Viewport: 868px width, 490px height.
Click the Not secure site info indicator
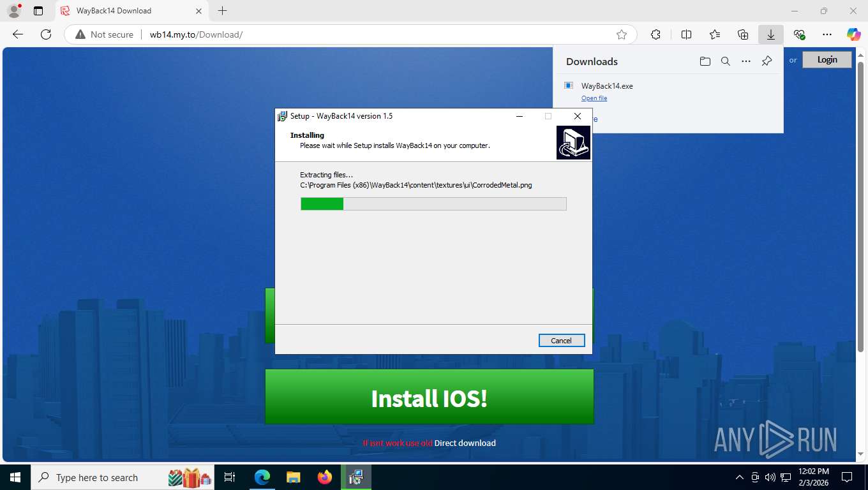click(x=105, y=34)
